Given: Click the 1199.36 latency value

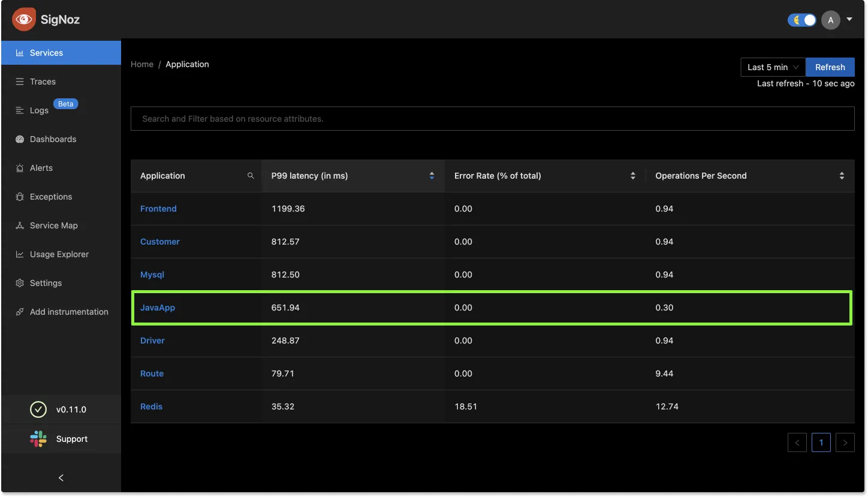Looking at the screenshot, I should (288, 209).
